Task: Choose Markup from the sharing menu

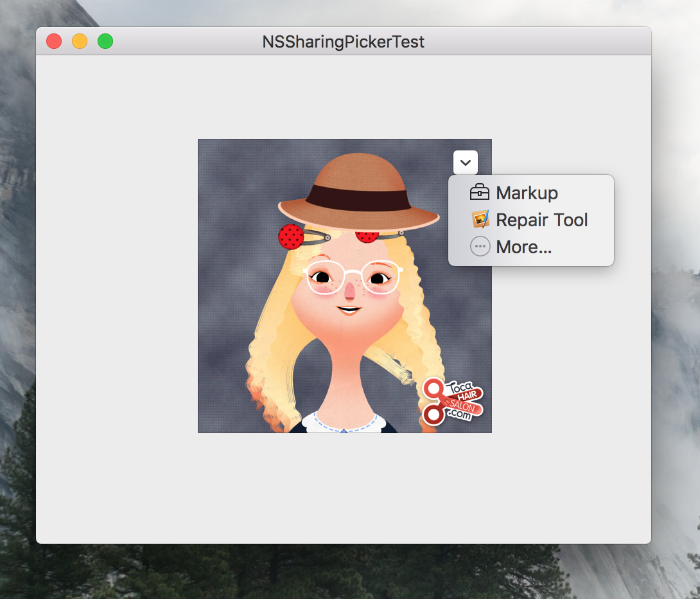Action: point(531,193)
